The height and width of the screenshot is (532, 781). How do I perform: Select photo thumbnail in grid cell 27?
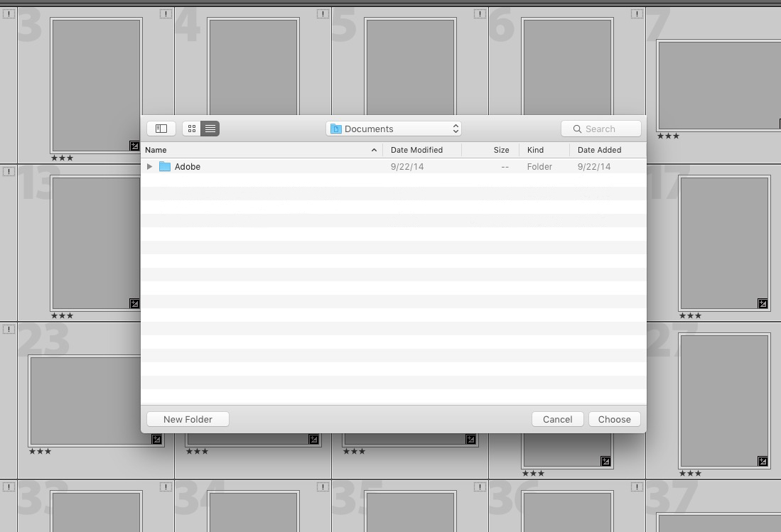pyautogui.click(x=724, y=401)
